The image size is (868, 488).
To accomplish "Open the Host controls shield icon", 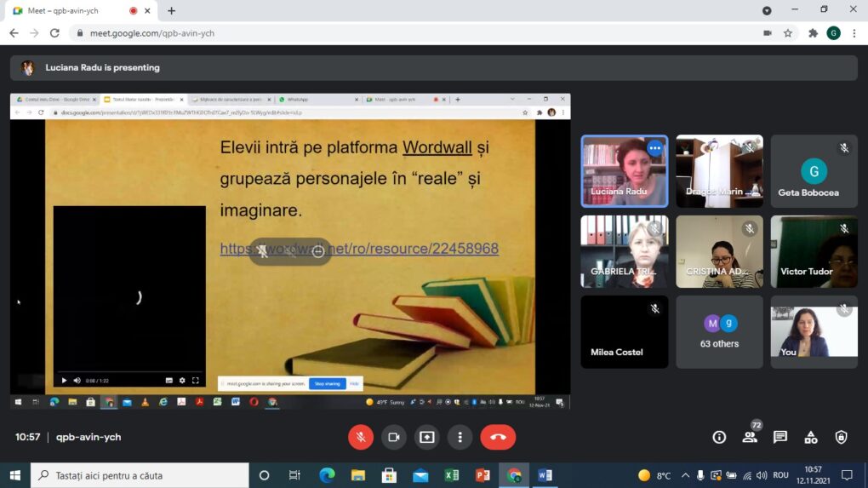I will [842, 437].
